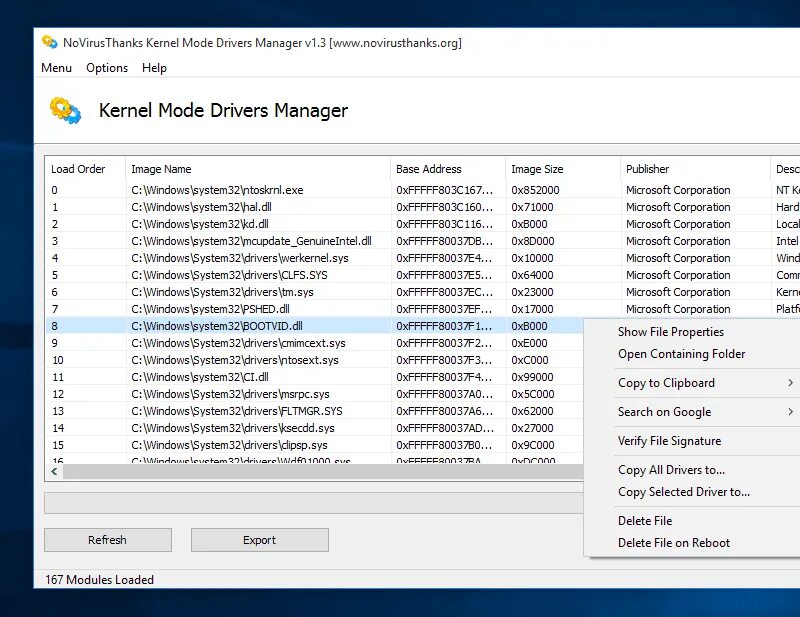The width and height of the screenshot is (800, 617).
Task: Click the 167 Modules Loaded status text
Action: tap(99, 580)
